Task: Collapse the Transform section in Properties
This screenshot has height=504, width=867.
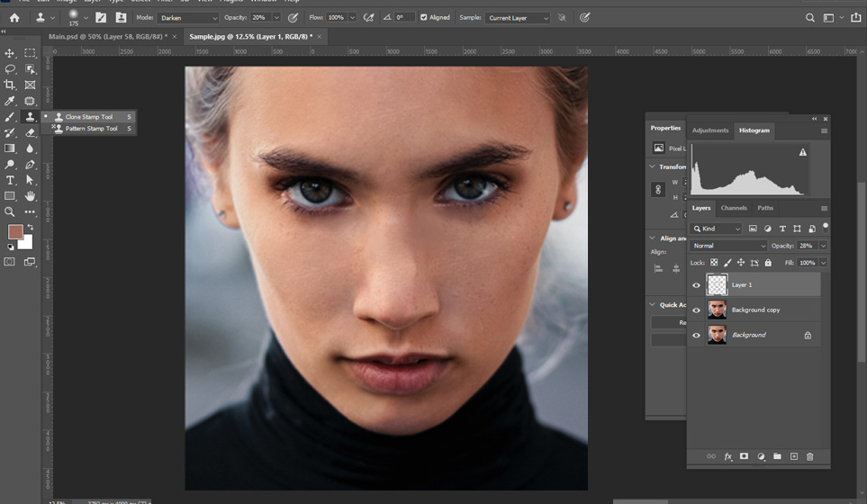Action: 653,166
